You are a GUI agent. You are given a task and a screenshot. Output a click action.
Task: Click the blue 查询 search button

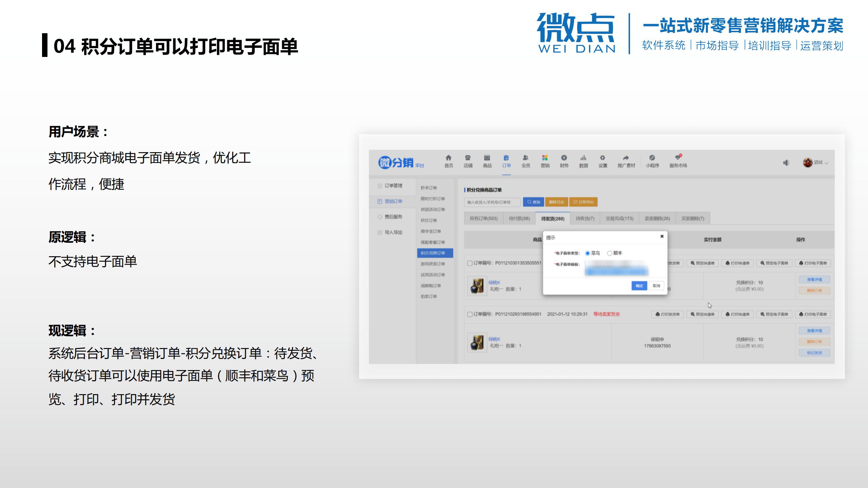(533, 202)
